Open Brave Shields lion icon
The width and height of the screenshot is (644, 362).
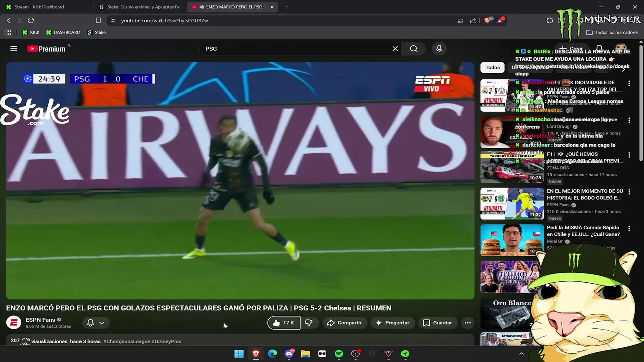pos(487,20)
